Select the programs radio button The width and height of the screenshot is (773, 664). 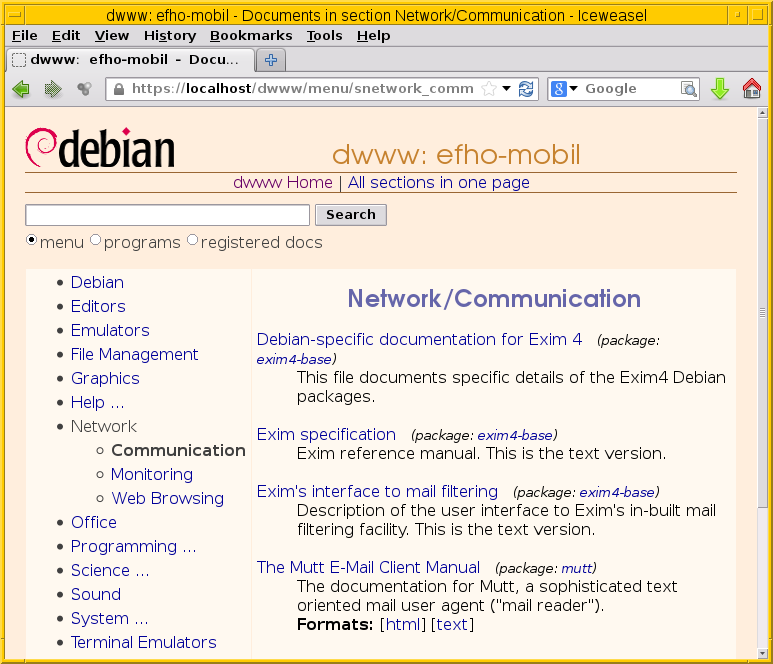click(96, 241)
